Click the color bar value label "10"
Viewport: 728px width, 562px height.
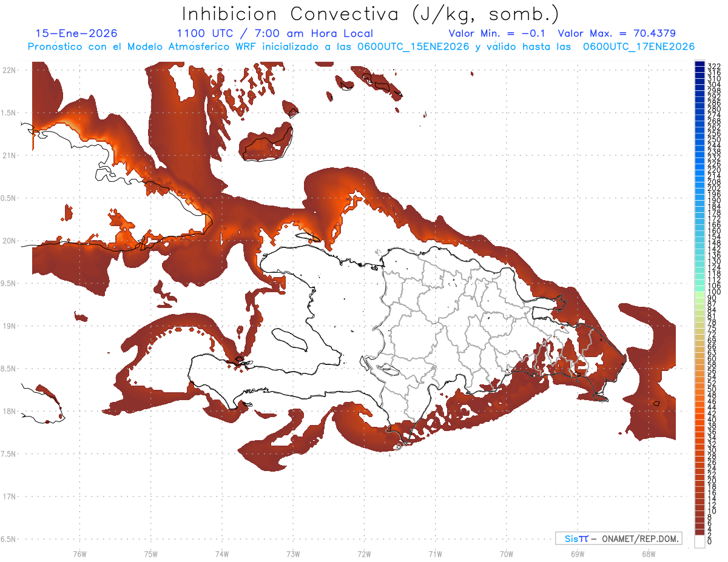[x=712, y=511]
